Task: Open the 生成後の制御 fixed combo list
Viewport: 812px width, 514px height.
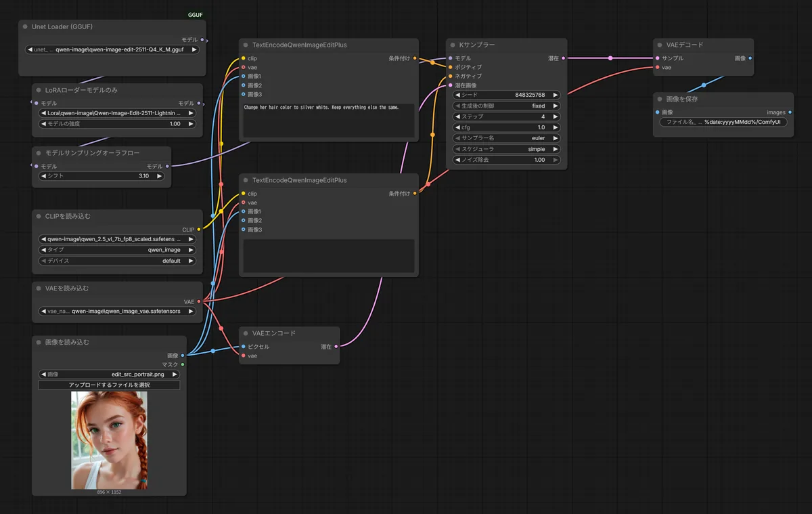Action: [x=507, y=106]
